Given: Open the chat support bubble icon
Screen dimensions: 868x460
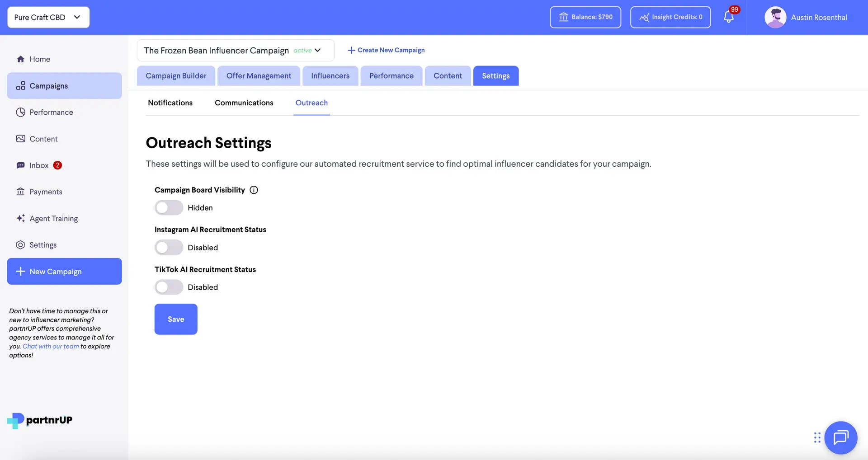Looking at the screenshot, I should coord(840,437).
